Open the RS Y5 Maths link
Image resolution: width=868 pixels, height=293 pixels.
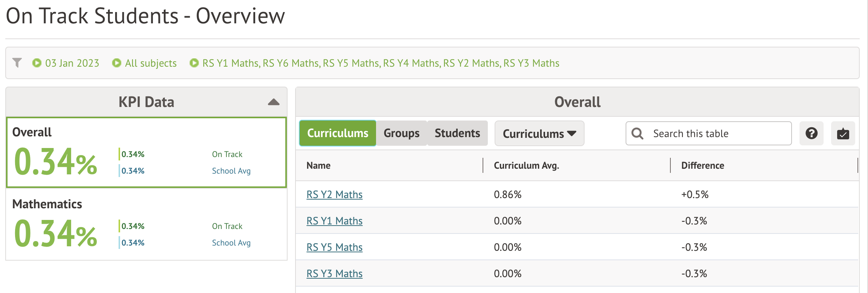click(x=334, y=247)
